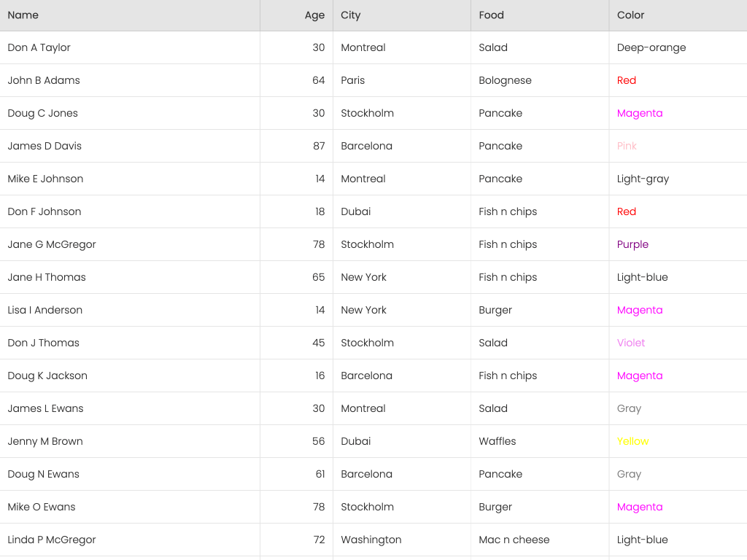Viewport: 747px width, 560px height.
Task: Click the John B Adams name cell
Action: pos(44,80)
